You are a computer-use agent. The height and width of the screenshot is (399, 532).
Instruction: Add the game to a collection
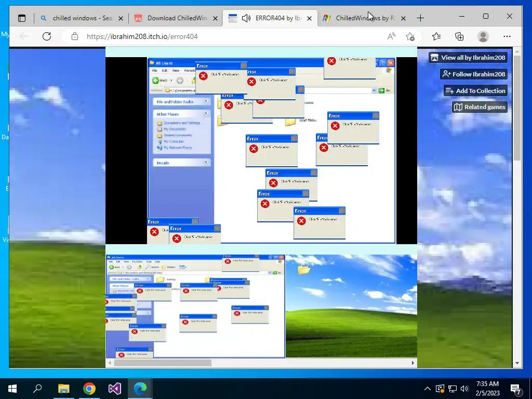476,90
